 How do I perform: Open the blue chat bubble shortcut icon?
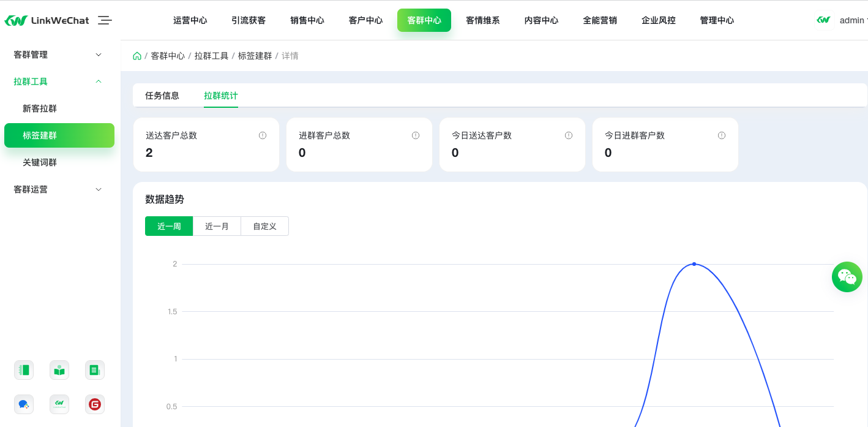(24, 404)
